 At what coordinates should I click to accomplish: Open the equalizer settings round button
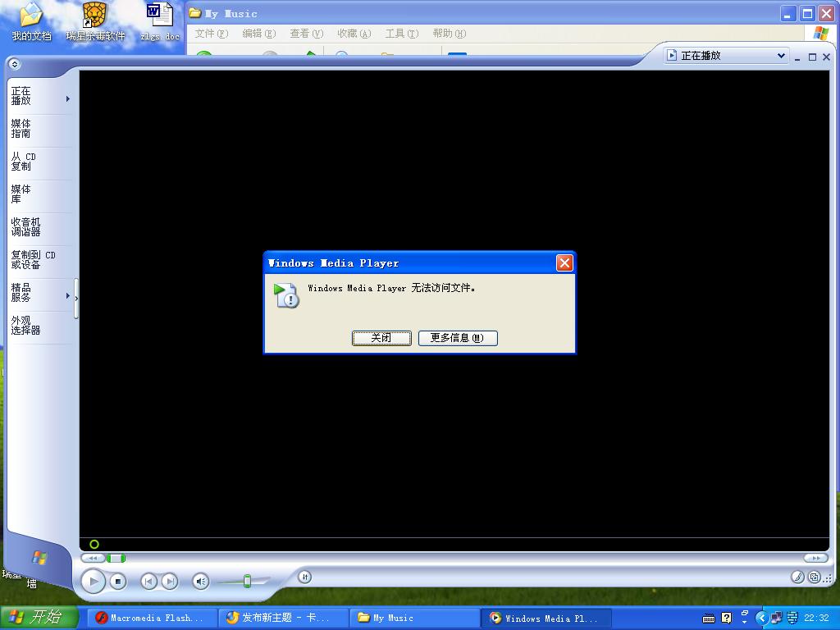coord(305,577)
